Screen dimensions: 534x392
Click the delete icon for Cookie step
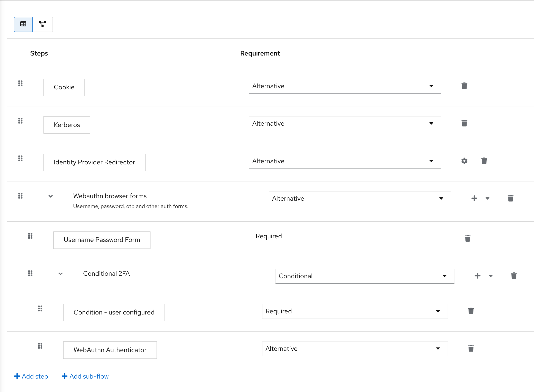464,86
